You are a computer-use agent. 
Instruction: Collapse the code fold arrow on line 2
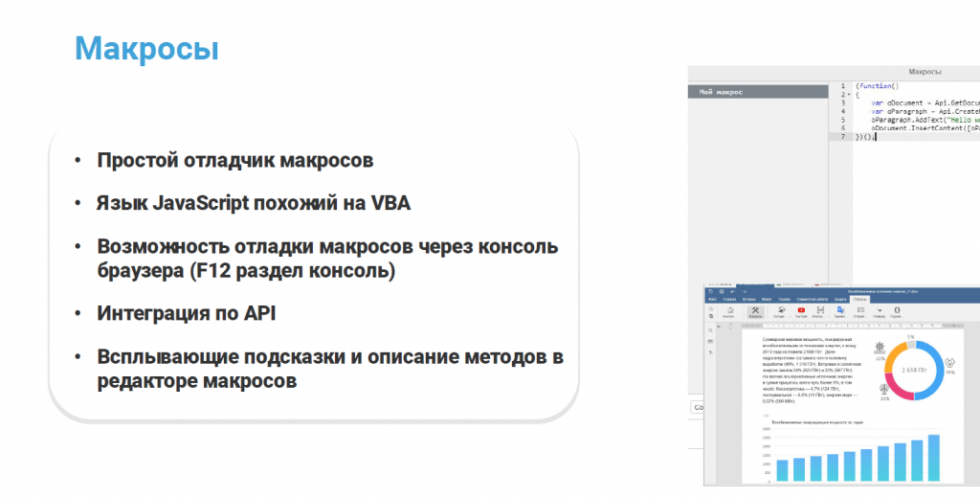pos(849,95)
